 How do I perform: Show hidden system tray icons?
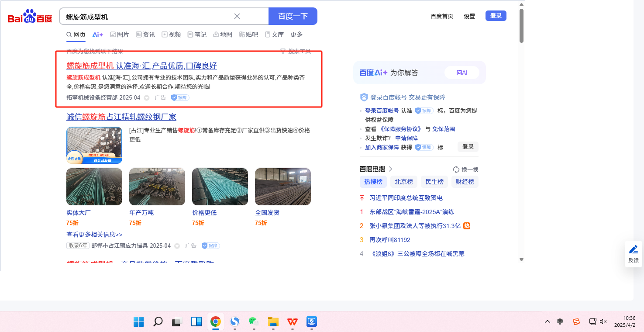click(x=547, y=322)
